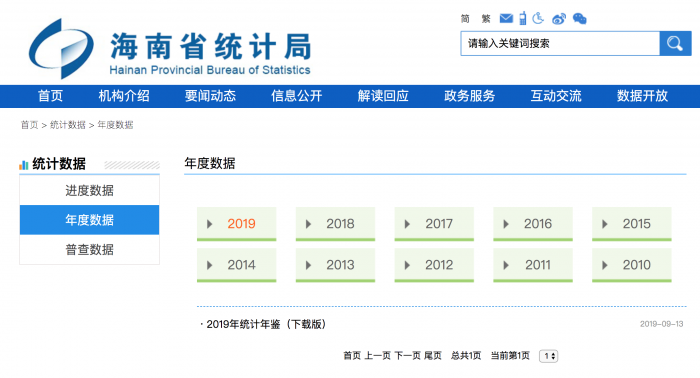Expand the 2018 year entry

[x=335, y=224]
